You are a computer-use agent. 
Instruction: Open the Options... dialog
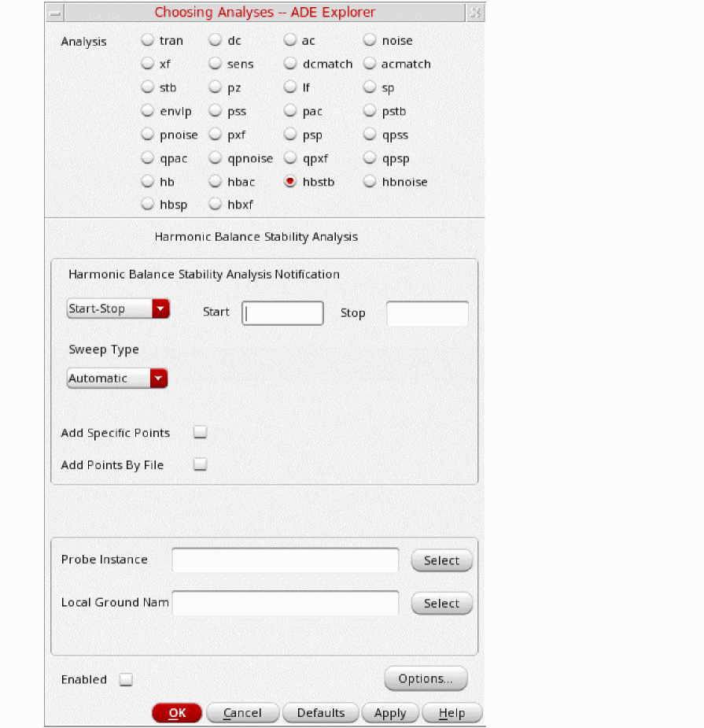(426, 678)
